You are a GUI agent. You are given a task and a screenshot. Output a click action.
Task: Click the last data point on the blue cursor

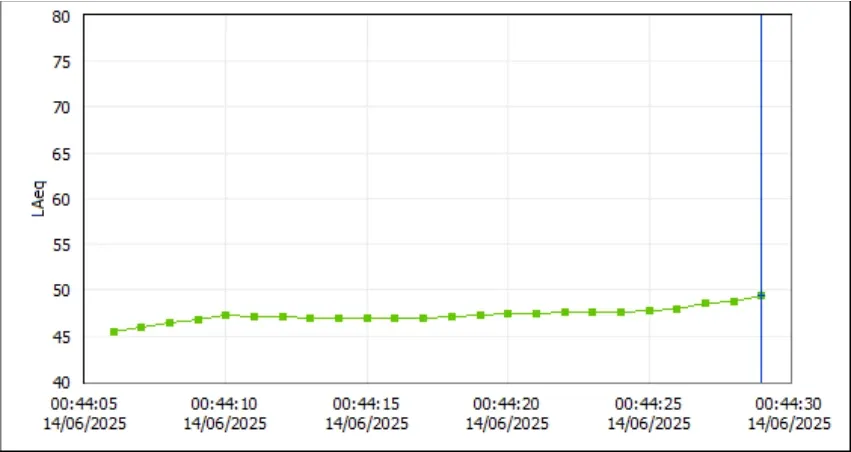point(761,295)
